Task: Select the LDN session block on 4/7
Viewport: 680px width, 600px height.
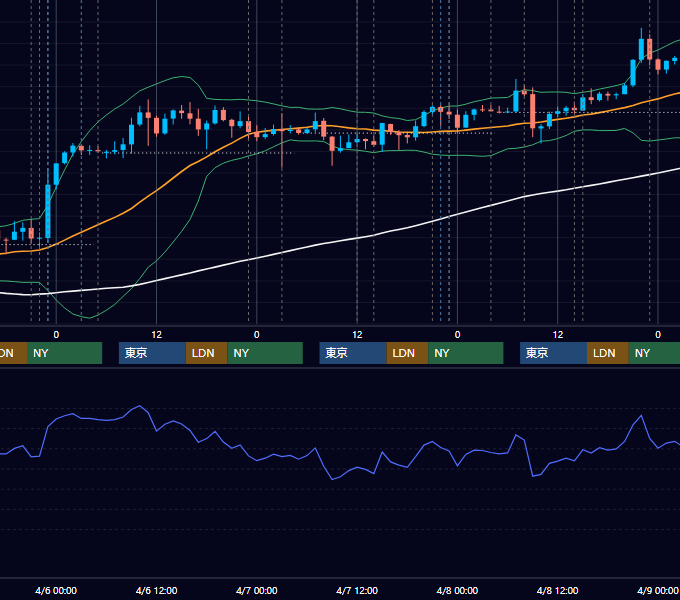Action: point(407,353)
